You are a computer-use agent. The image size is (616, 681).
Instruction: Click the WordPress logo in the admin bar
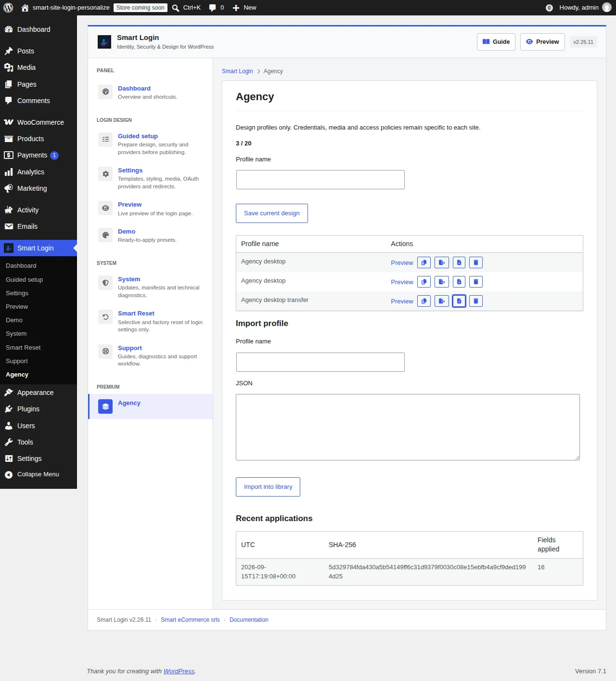coord(8,8)
